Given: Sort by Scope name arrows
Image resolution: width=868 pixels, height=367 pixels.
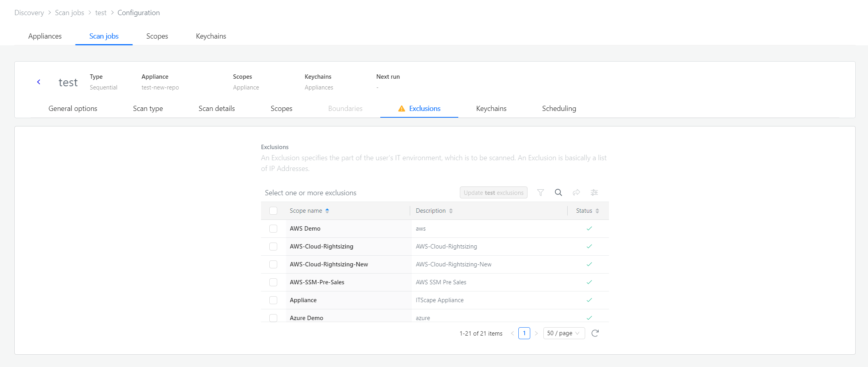Looking at the screenshot, I should [x=327, y=211].
